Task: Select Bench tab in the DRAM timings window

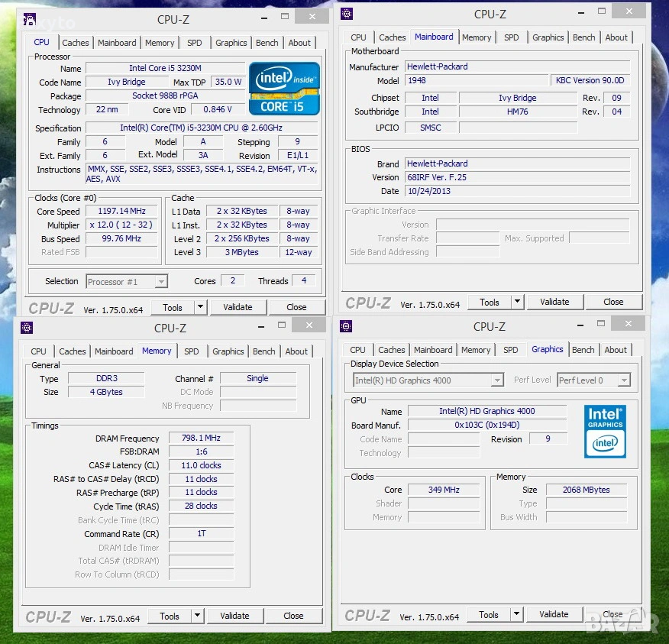Action: 263,351
